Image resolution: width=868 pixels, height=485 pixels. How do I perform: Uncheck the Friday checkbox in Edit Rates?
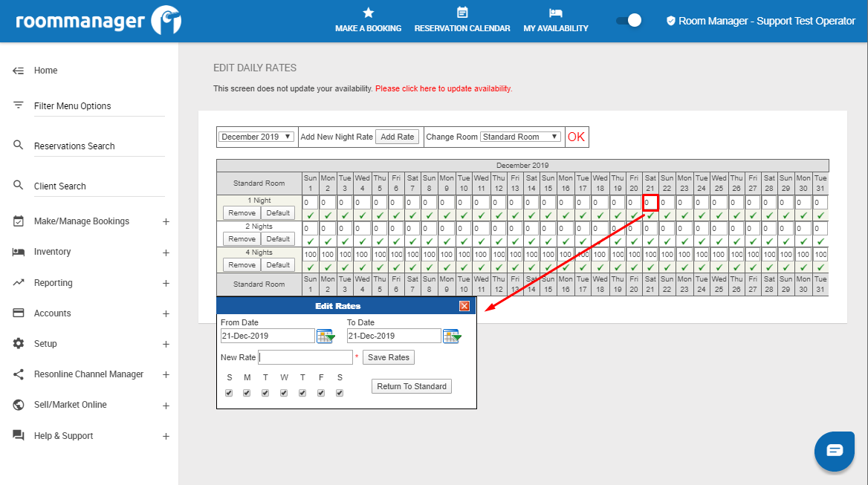coord(321,393)
